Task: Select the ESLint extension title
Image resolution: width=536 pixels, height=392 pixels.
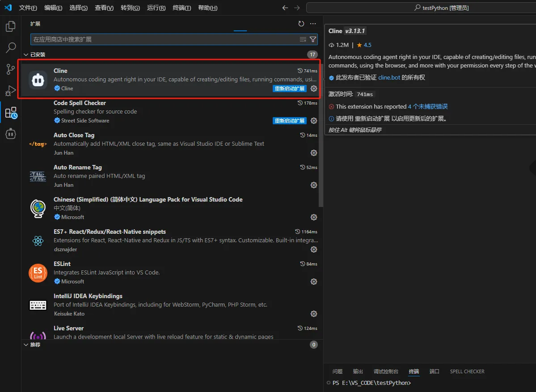Action: [62, 264]
